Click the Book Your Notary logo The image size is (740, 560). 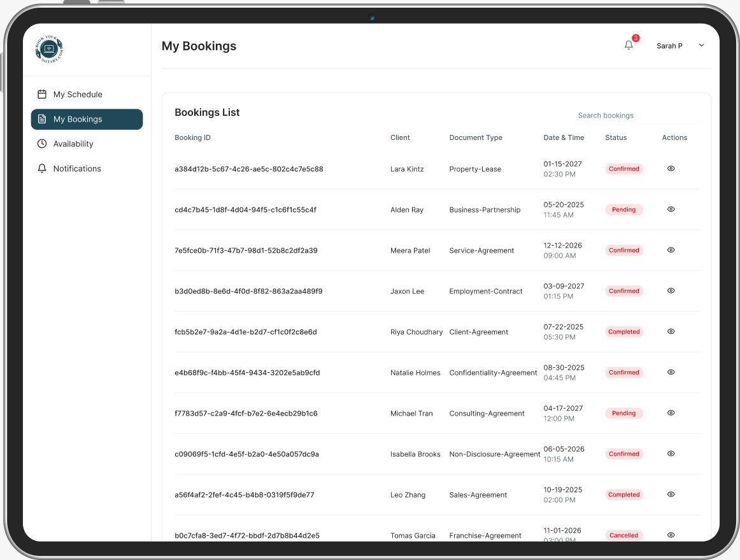49,49
